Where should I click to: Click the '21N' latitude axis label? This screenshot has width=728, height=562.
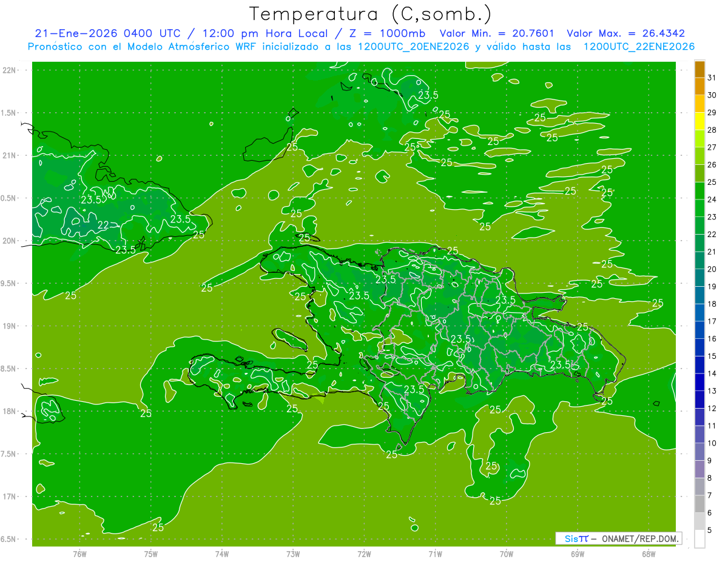click(x=8, y=156)
